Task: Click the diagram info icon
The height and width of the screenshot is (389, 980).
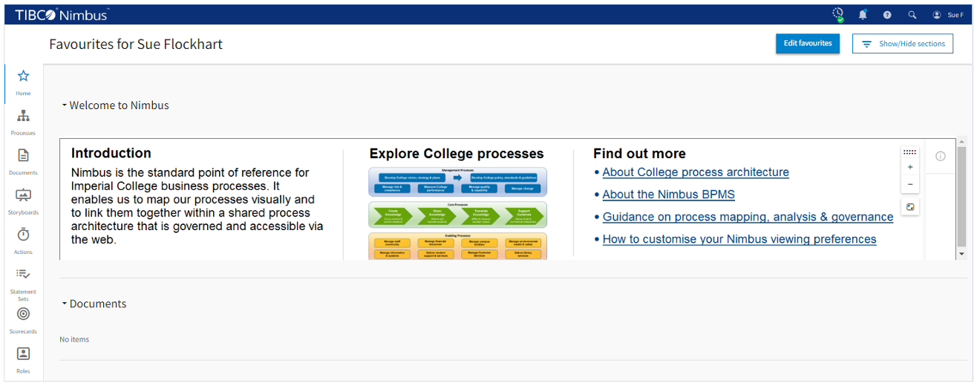Action: 941,156
